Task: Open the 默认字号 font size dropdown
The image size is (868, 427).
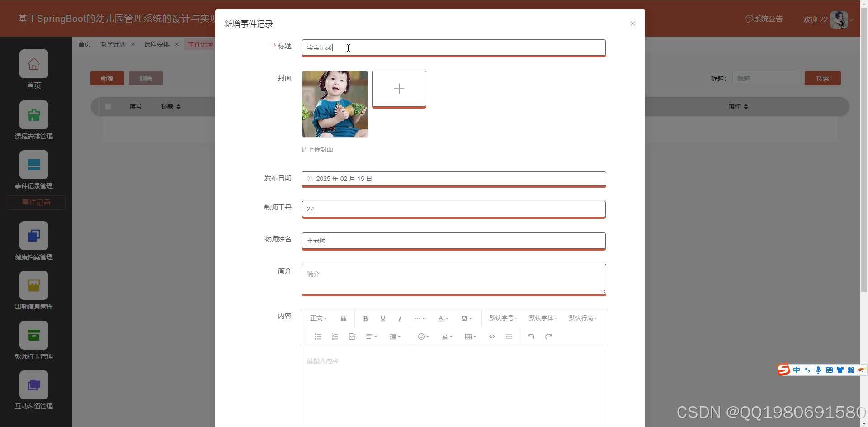Action: [503, 318]
